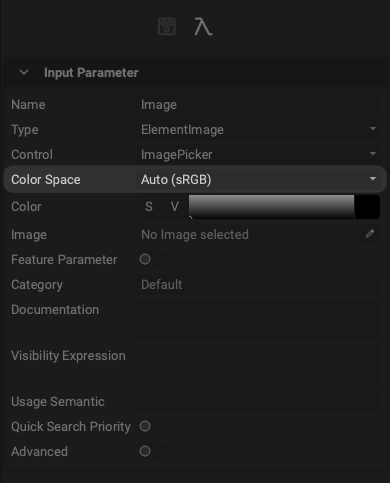
Task: Click the V button in Color row
Action: pos(175,207)
